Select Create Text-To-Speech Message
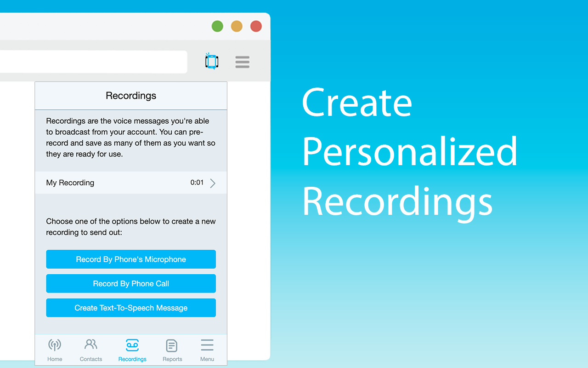This screenshot has width=588, height=368. (x=131, y=307)
